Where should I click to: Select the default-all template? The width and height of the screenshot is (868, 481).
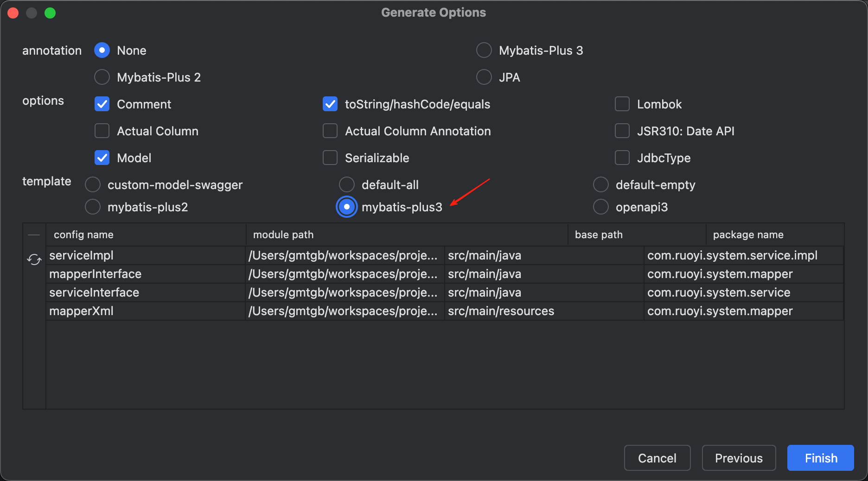[347, 185]
